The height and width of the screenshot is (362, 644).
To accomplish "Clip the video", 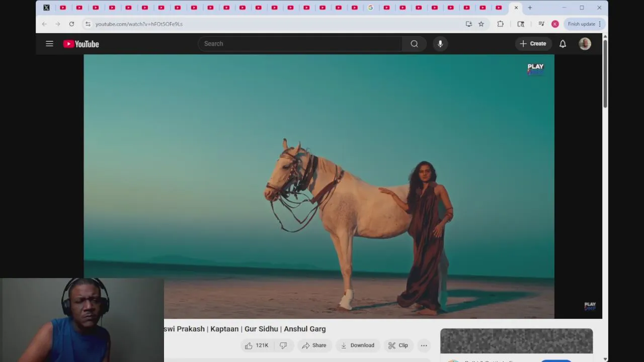I will tap(398, 345).
